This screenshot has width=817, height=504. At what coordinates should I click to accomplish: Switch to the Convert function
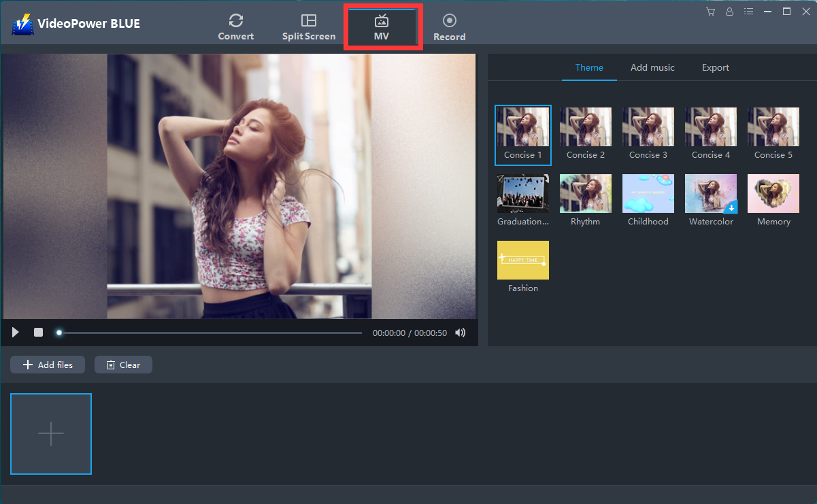tap(236, 26)
